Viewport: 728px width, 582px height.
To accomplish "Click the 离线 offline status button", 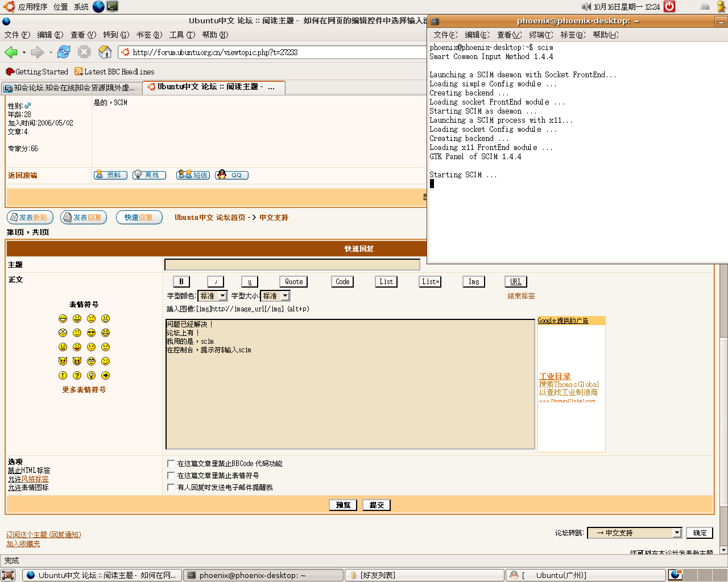I will click(x=149, y=175).
